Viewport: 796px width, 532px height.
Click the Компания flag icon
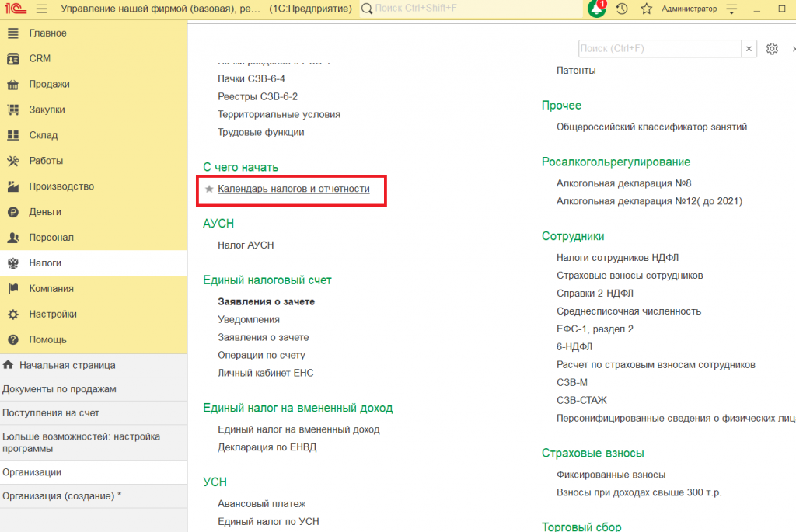tap(13, 289)
